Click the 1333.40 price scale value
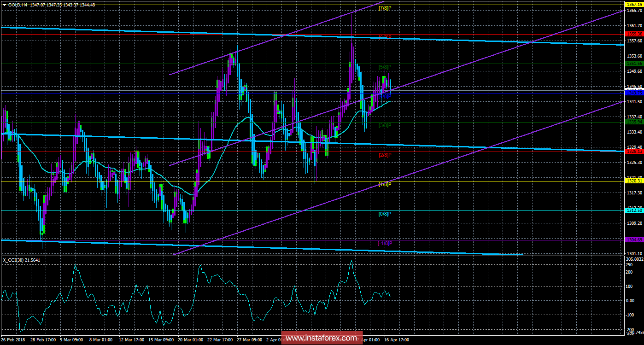This screenshot has width=644, height=345. (x=634, y=132)
